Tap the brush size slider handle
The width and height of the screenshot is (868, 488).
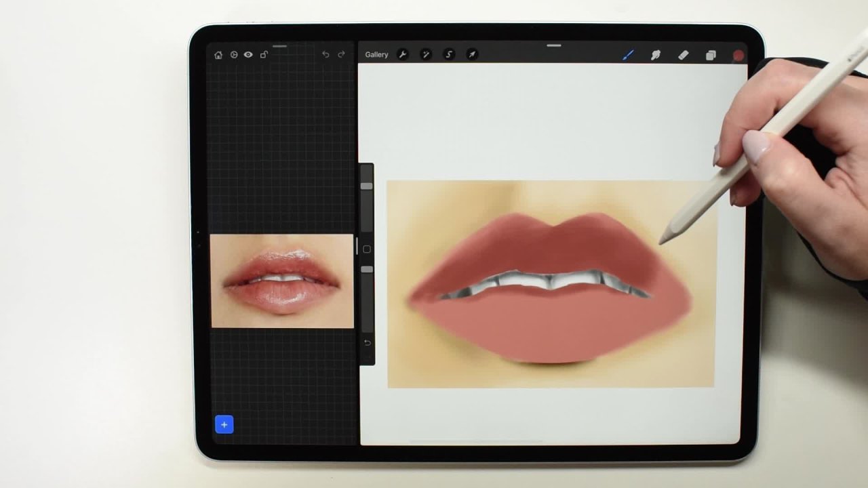pos(366,186)
